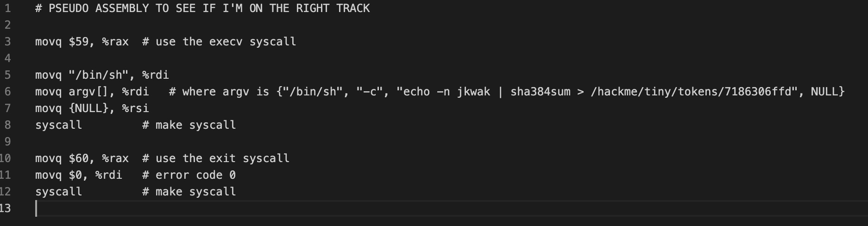Click line number 8 in the gutter

coord(7,125)
